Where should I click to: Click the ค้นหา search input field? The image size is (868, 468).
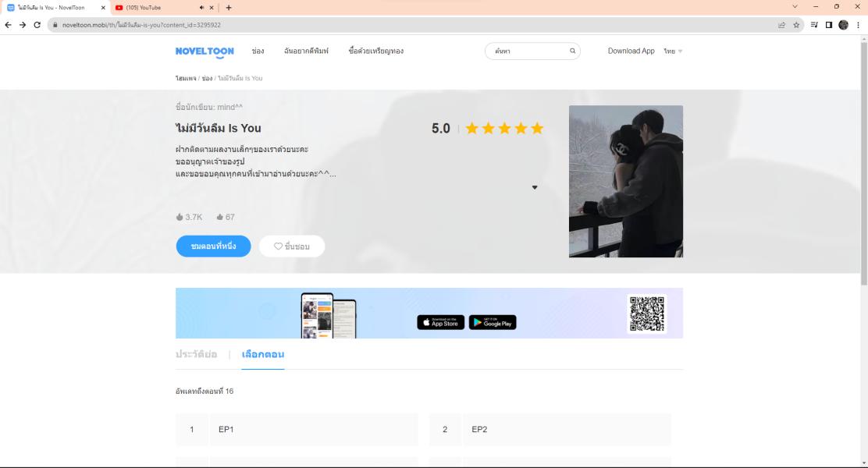(x=527, y=51)
